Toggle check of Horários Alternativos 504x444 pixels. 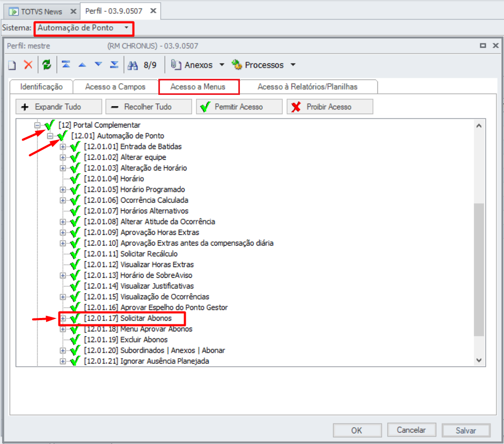(x=75, y=211)
